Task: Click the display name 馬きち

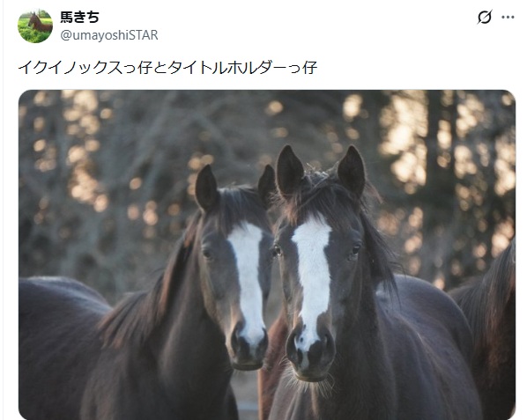Action: (x=79, y=17)
